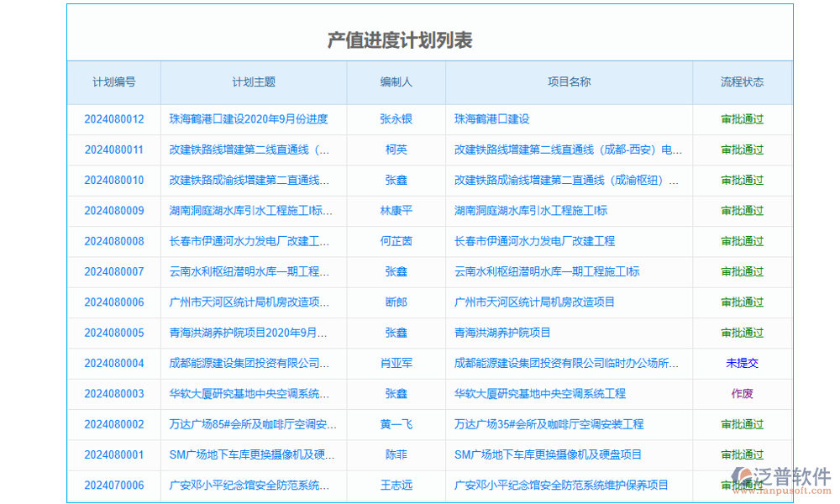The image size is (840, 504).
Task: Open plan number 2024080012 link
Action: 113,118
